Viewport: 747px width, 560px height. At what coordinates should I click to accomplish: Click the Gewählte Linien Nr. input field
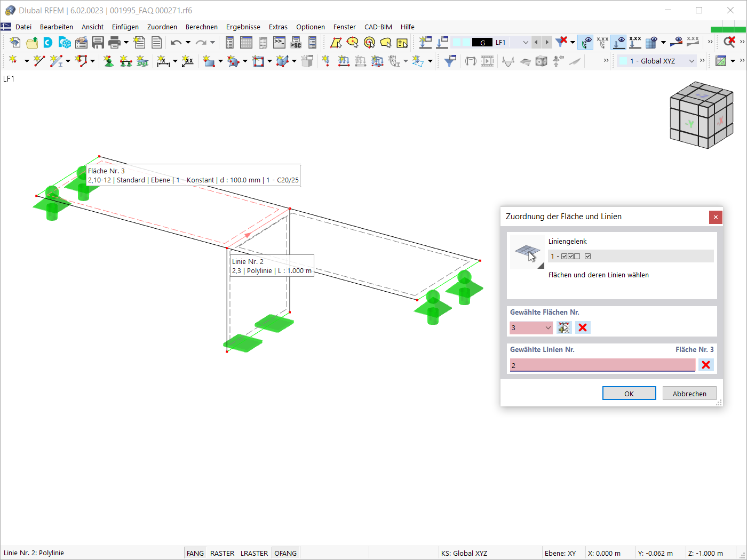pos(603,365)
